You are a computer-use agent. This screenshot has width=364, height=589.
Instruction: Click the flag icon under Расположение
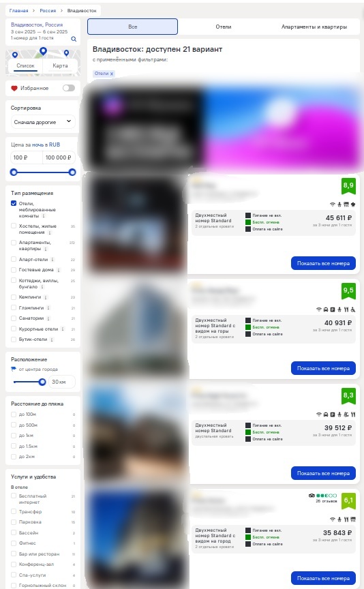click(x=14, y=369)
